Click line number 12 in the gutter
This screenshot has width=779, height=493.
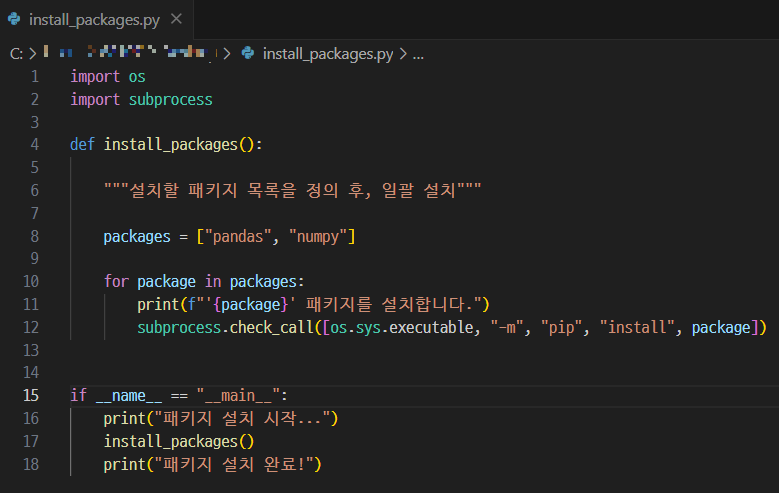pyautogui.click(x=31, y=328)
